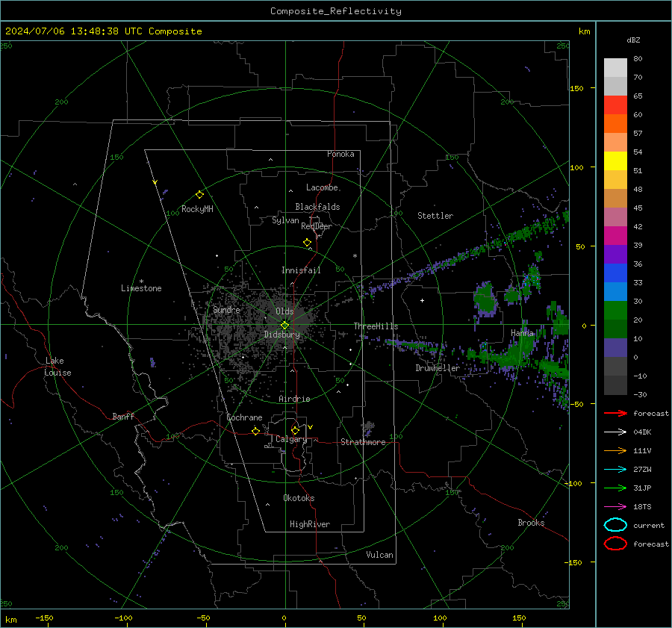Image resolution: width=672 pixels, height=628 pixels.
Task: Click the yellow diamond marker above Calgary
Action: [x=295, y=430]
